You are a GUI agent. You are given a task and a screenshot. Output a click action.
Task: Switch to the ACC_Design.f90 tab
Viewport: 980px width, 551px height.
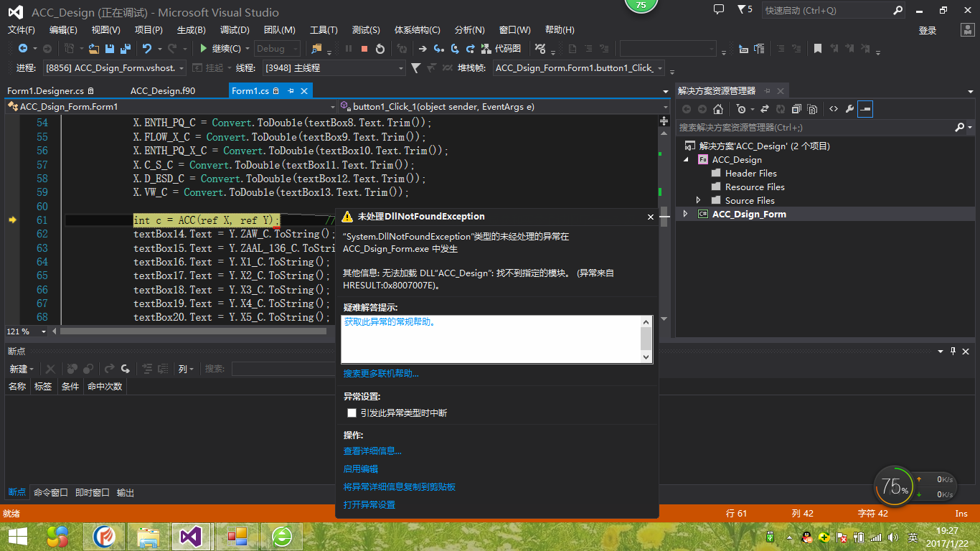(x=163, y=91)
